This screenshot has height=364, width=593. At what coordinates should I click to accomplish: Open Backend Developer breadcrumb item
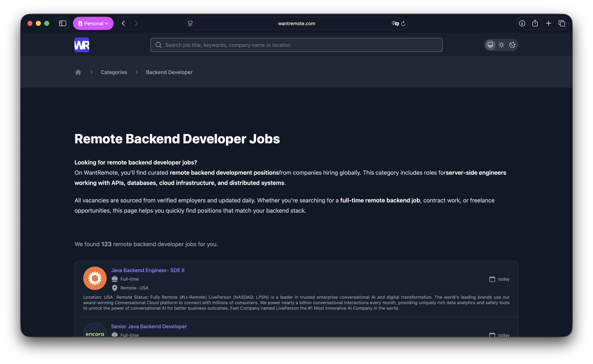169,72
